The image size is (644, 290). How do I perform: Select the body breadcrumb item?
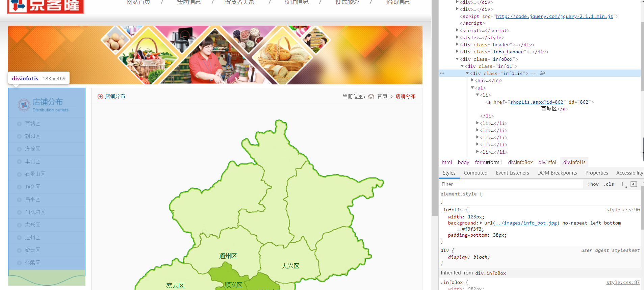[x=463, y=162]
